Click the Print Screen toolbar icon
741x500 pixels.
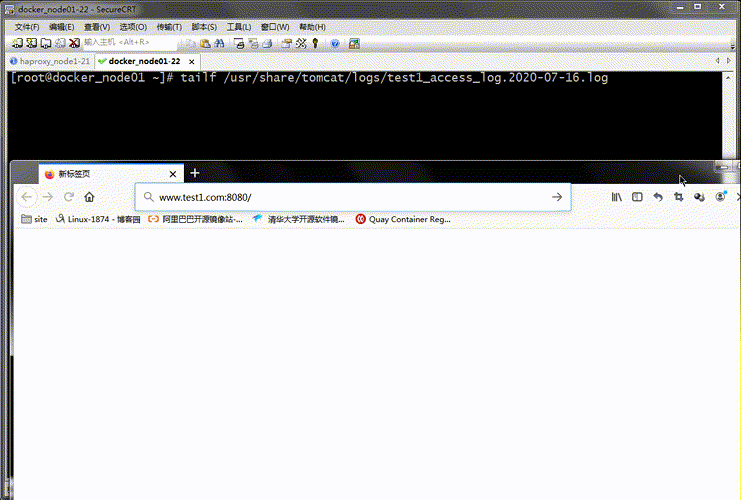coord(239,43)
